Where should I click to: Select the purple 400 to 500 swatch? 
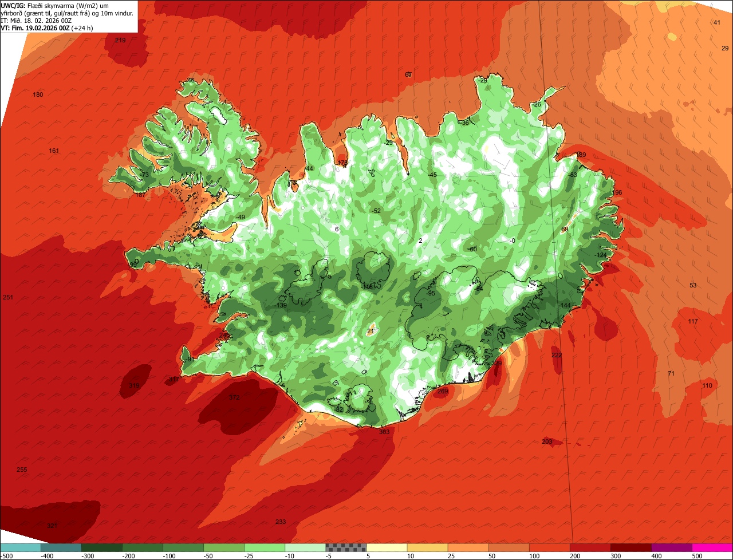[x=671, y=547]
